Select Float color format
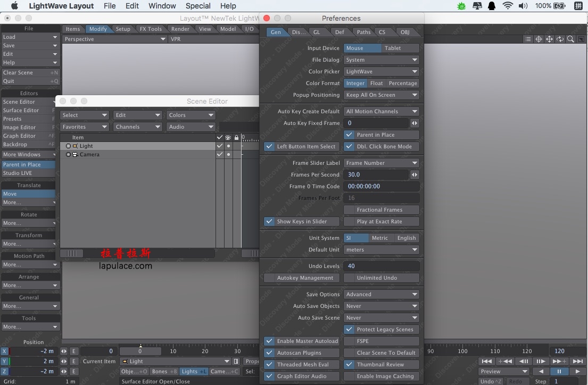588x385 pixels. click(377, 83)
